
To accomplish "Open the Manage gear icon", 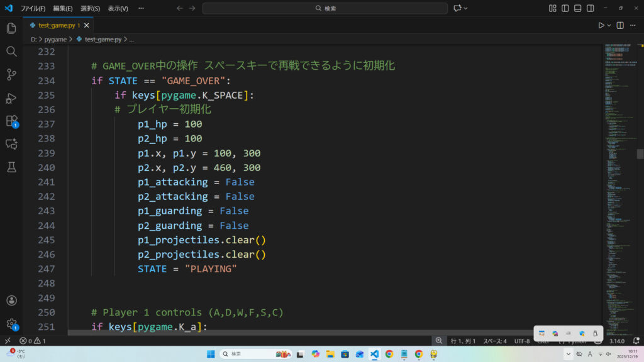I will tap(11, 324).
